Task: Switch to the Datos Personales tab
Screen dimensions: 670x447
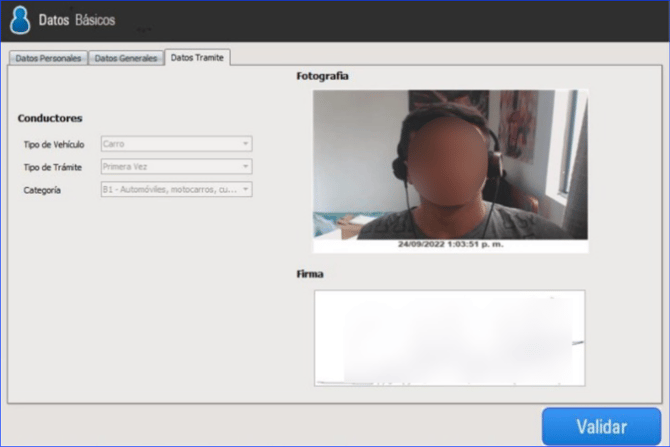Action: pyautogui.click(x=48, y=58)
